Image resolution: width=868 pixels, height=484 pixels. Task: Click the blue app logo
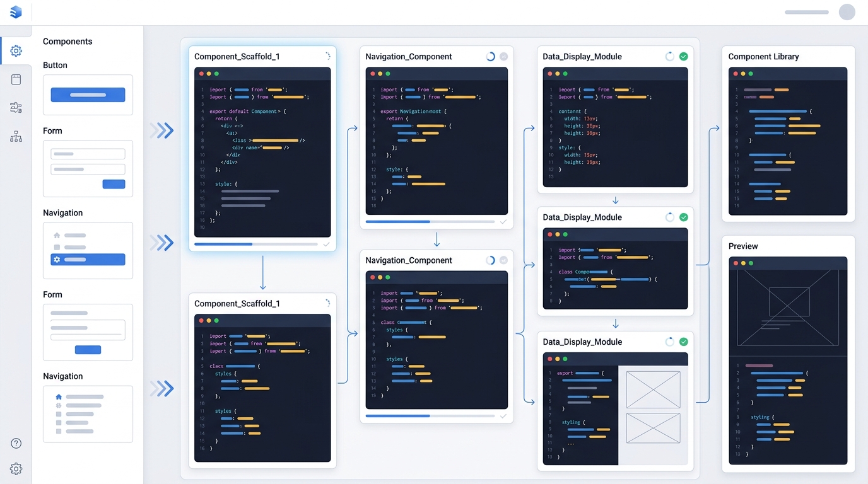pos(16,12)
